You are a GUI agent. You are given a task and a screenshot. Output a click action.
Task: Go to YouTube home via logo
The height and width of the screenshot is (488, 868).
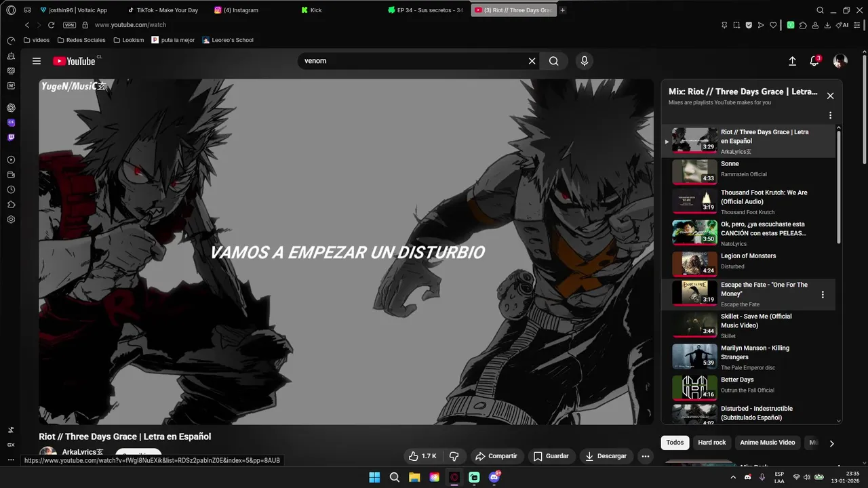(x=75, y=61)
